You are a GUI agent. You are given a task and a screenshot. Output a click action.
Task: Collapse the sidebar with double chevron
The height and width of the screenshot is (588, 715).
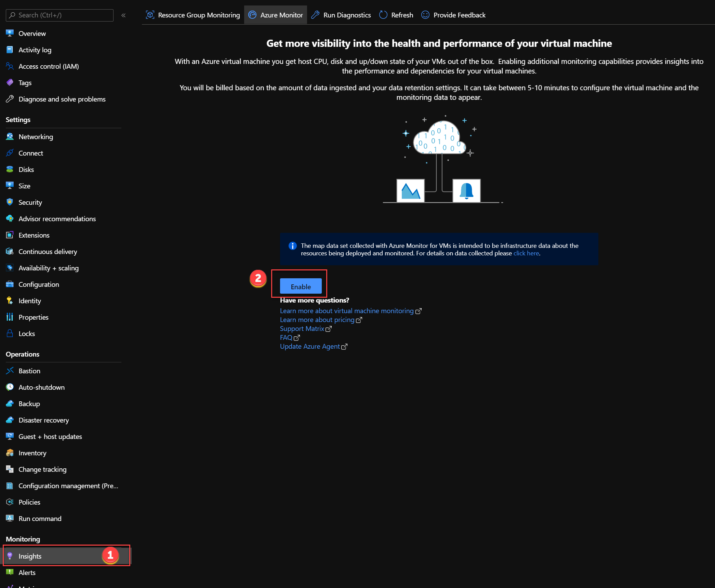pos(123,15)
